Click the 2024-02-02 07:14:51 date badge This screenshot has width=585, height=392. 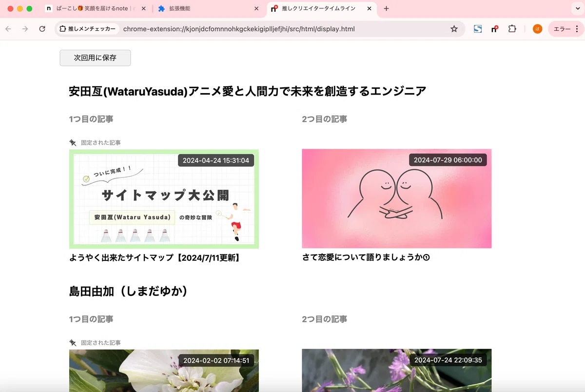tap(216, 361)
